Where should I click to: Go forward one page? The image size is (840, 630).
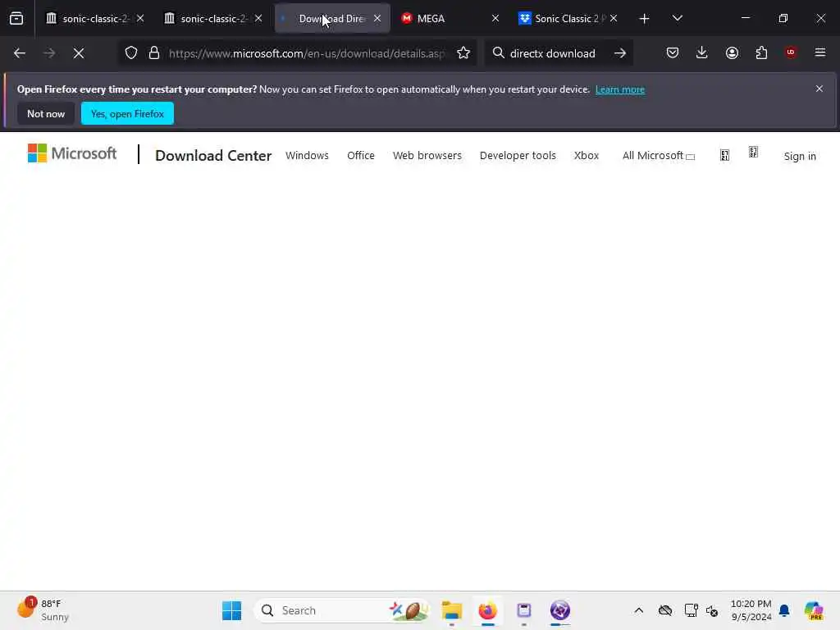[x=48, y=53]
